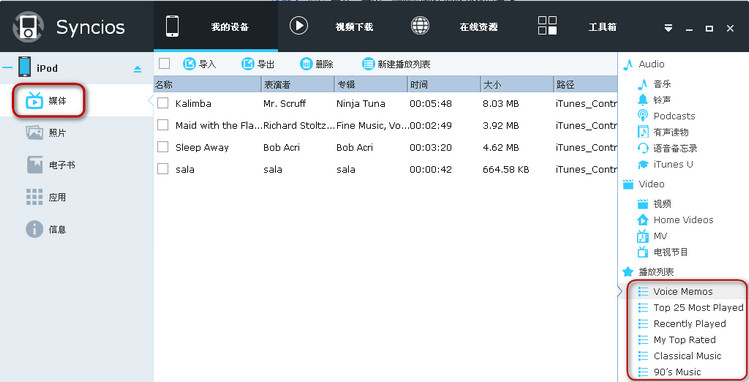The width and height of the screenshot is (749, 382).
Task: Click the Mr. Scruff artist cell
Action: pos(284,104)
